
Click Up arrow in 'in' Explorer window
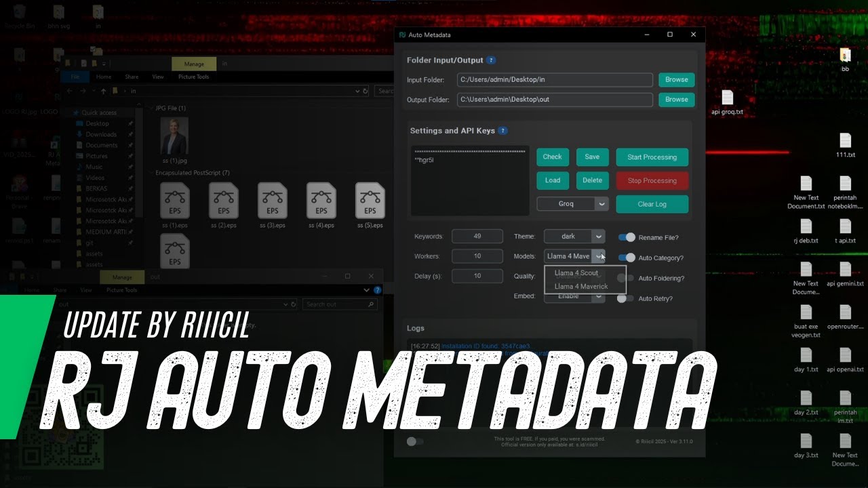[x=103, y=91]
